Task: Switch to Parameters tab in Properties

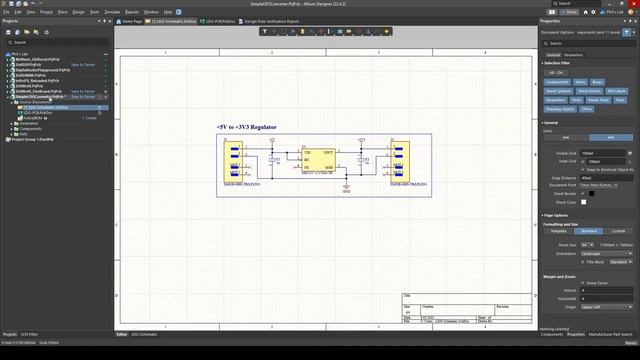Action: [x=573, y=55]
